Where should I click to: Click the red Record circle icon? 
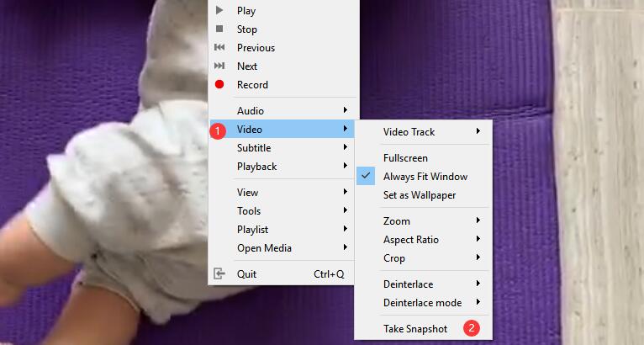click(219, 84)
